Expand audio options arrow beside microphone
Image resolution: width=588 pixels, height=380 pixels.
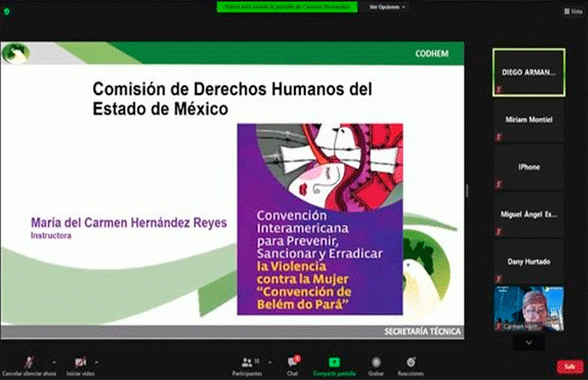pyautogui.click(x=54, y=362)
